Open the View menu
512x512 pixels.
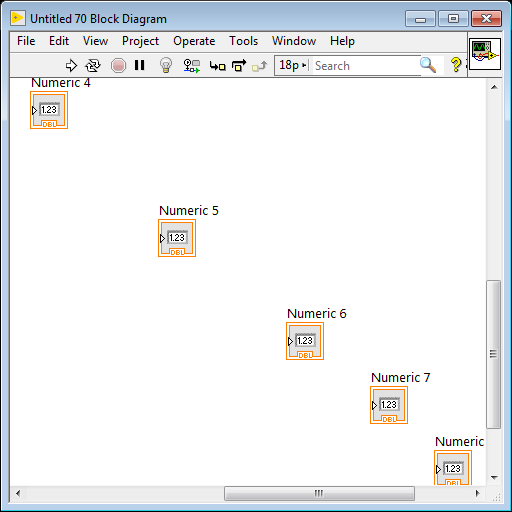pyautogui.click(x=95, y=41)
